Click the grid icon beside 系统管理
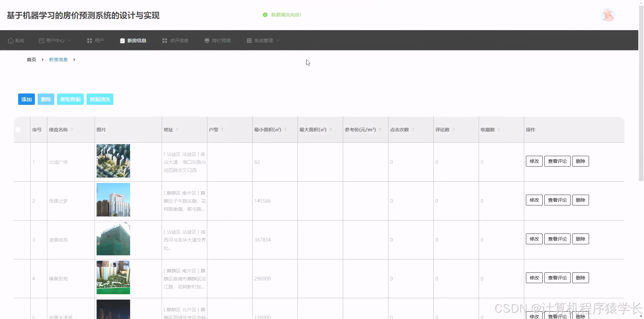 [x=249, y=41]
